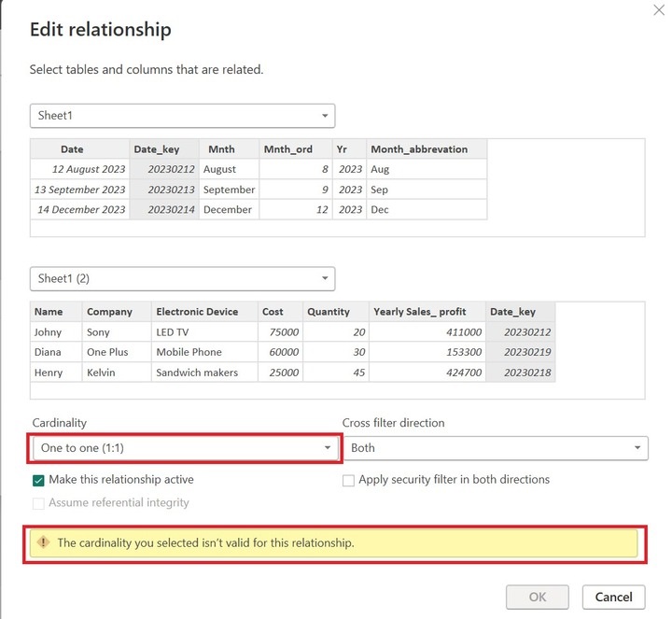
Task: Click the Mnth_ord column header
Action: pyautogui.click(x=287, y=149)
